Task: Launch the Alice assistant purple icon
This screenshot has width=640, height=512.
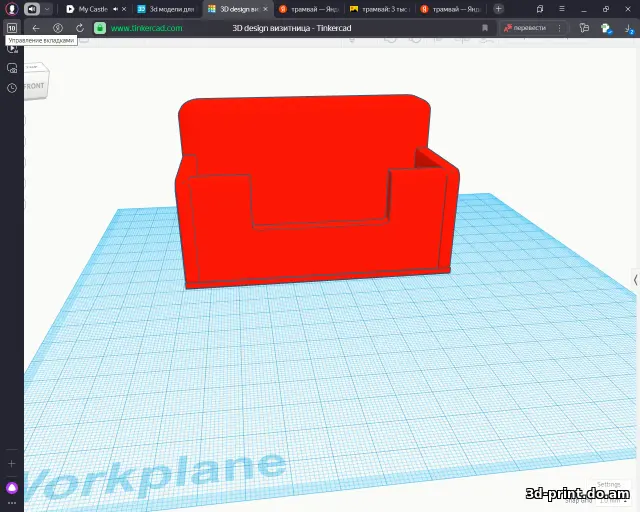Action: point(12,488)
